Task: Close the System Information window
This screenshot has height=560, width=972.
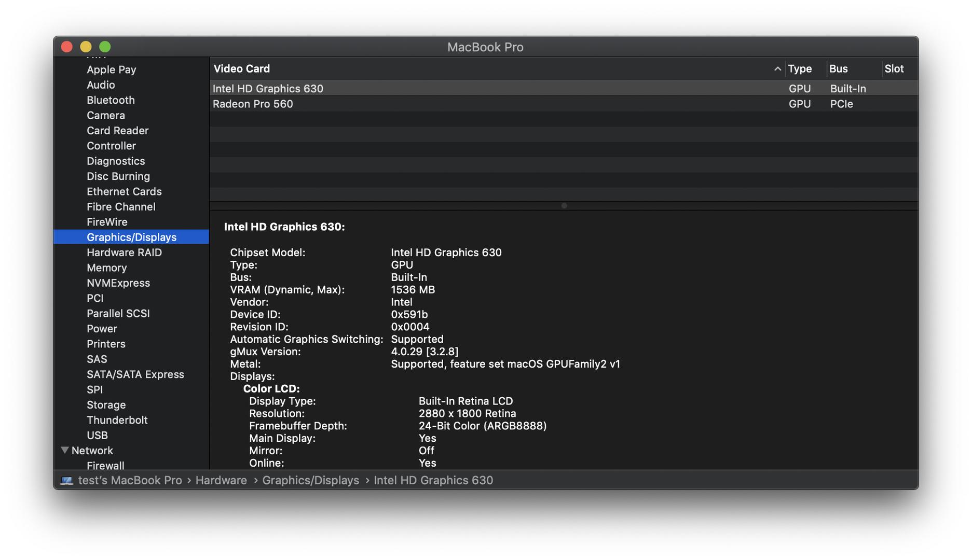Action: point(67,47)
